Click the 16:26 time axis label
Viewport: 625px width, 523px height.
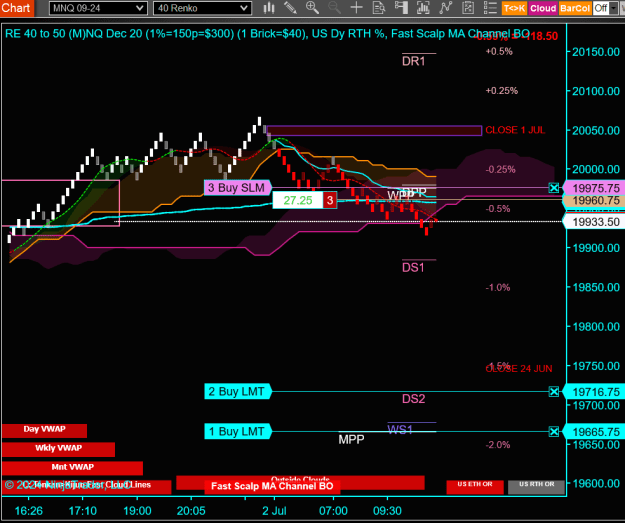[29, 511]
